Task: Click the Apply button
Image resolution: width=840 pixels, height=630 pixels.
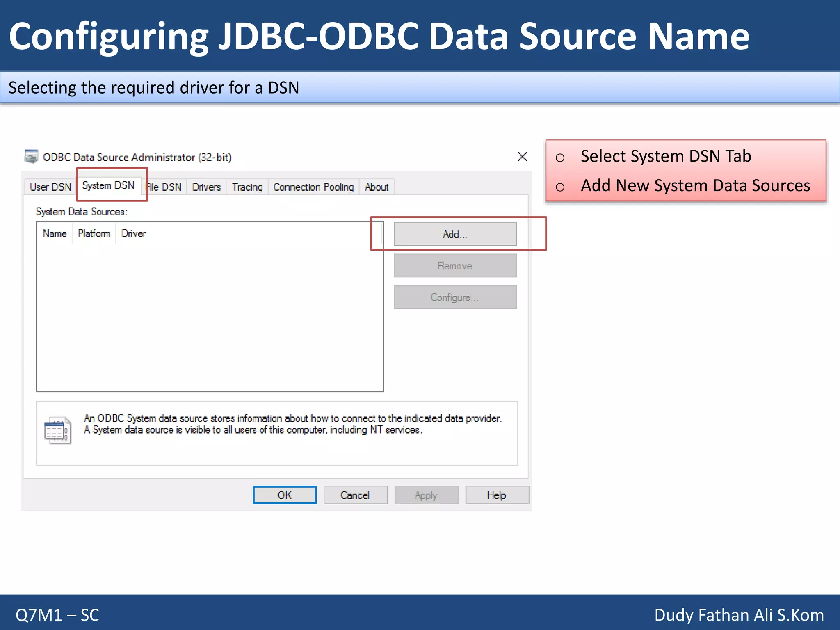Action: tap(426, 495)
